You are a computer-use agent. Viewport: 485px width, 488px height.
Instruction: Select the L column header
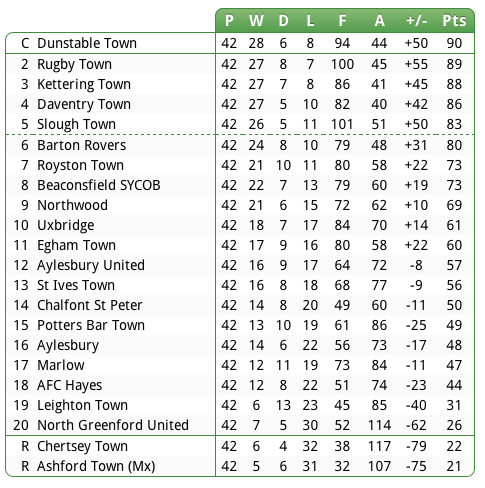pyautogui.click(x=310, y=21)
